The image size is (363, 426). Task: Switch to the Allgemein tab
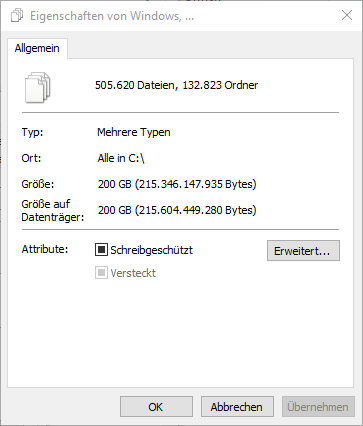(x=37, y=48)
